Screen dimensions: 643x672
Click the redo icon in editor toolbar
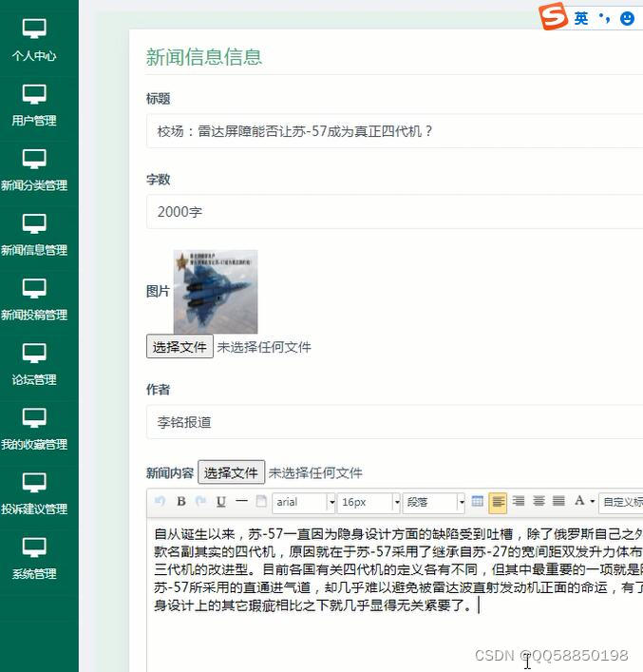pyautogui.click(x=201, y=501)
